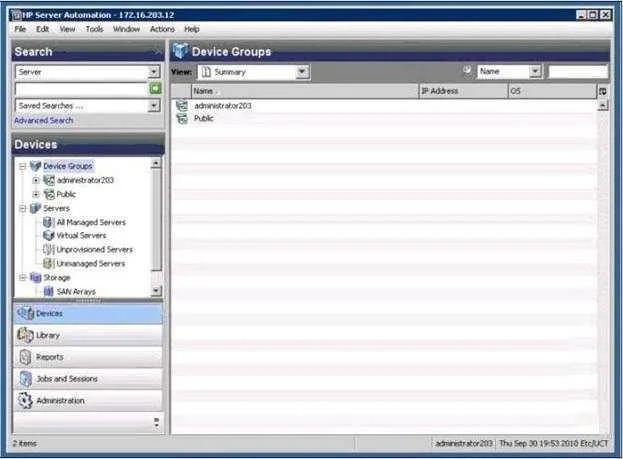
Task: Click the table scrollbar up arrow
Action: (x=603, y=105)
